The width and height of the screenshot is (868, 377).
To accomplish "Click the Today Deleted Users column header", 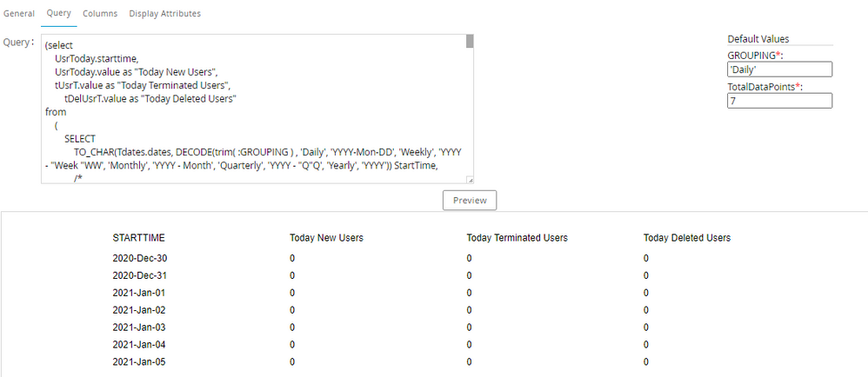I will [x=686, y=238].
